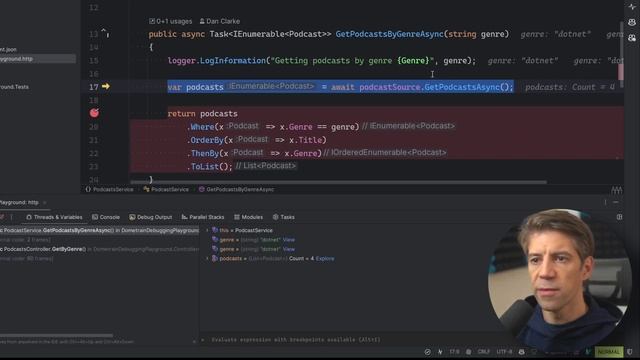
Task: Switch to the Parallel Stacks tab
Action: point(203,217)
